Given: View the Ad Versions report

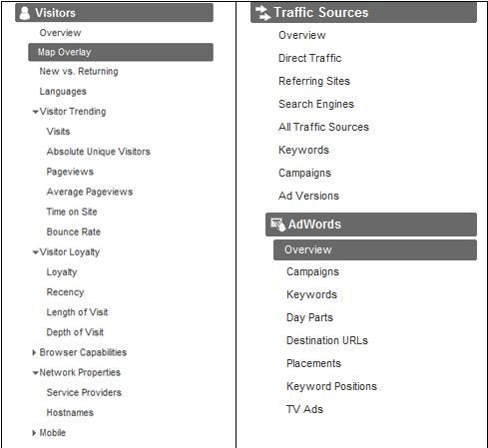Looking at the screenshot, I should click(309, 196).
